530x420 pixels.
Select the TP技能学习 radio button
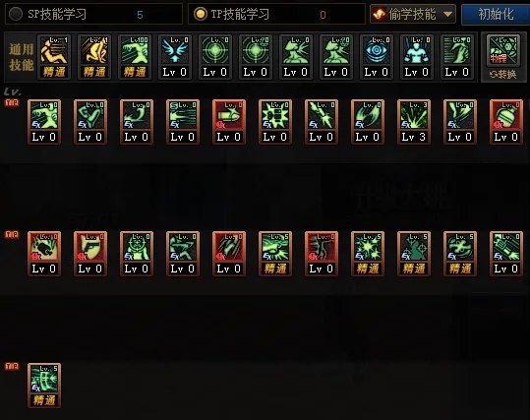click(x=201, y=14)
